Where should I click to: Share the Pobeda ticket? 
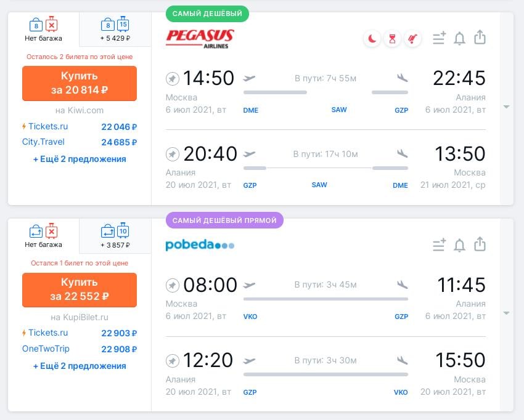(x=480, y=244)
